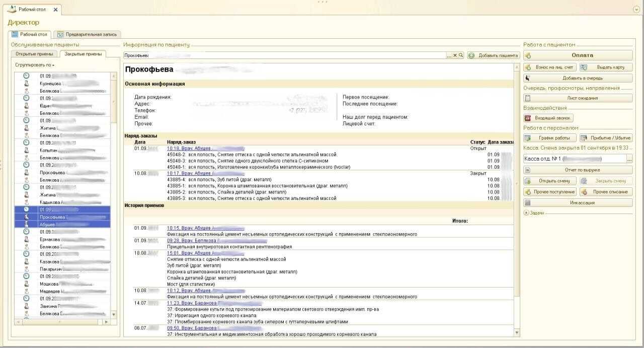The width and height of the screenshot is (644, 348).
Task: Expand the Сгруппировать по dropdown
Action: (x=35, y=65)
